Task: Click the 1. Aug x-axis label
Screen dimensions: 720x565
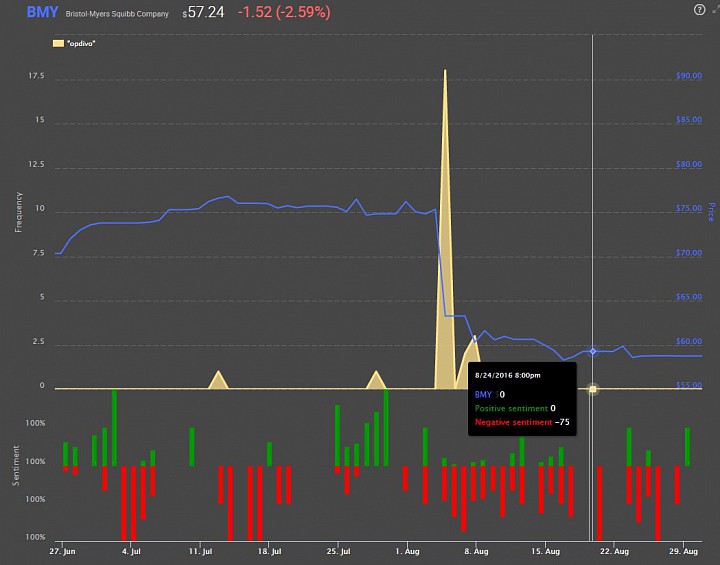Action: click(x=408, y=551)
